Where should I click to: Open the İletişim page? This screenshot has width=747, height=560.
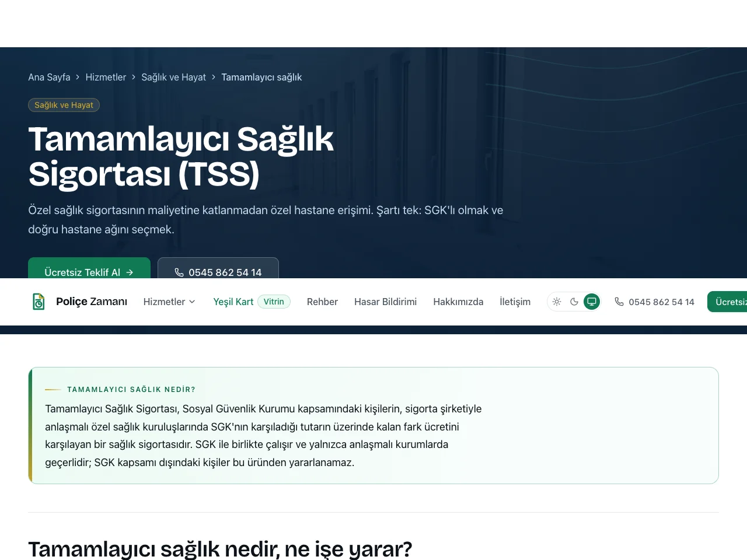[515, 302]
